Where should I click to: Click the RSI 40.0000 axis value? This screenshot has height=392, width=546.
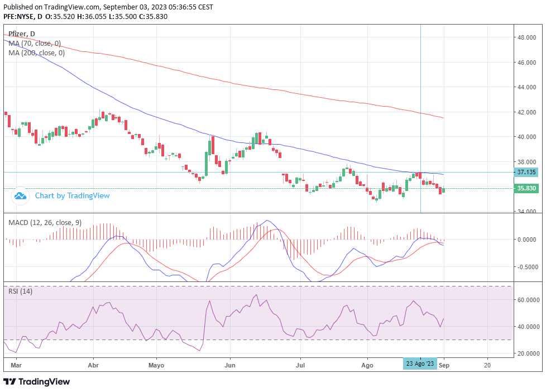pyautogui.click(x=528, y=327)
